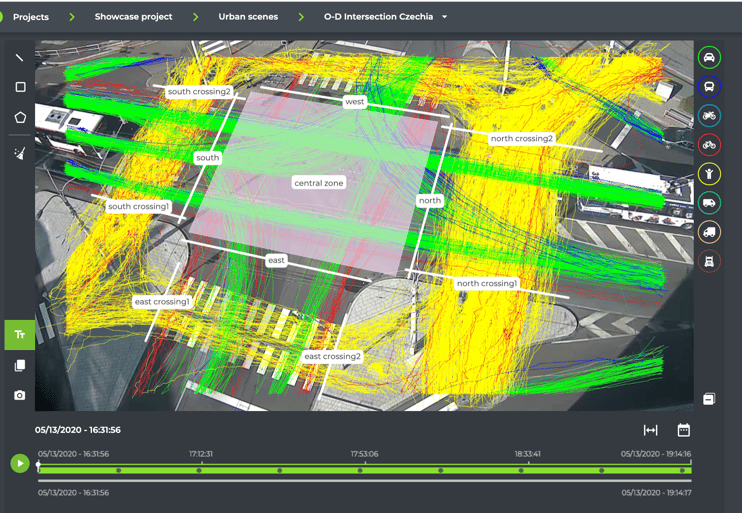Viewport: 742px width, 513px height.
Task: Click the clear drawings broom tool
Action: [x=20, y=153]
